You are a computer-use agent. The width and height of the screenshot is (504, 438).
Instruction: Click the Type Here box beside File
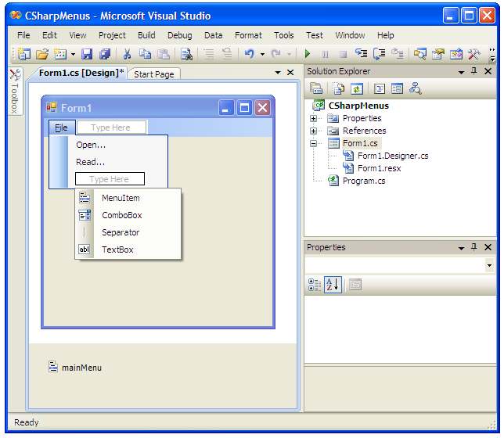click(110, 127)
